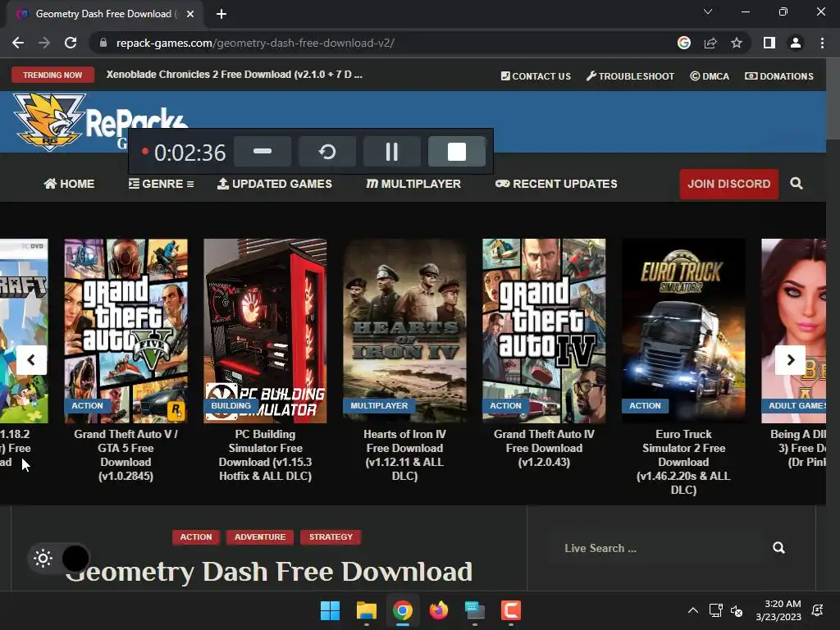This screenshot has width=840, height=630.
Task: Open the Chrome profile menu
Action: coord(796,43)
